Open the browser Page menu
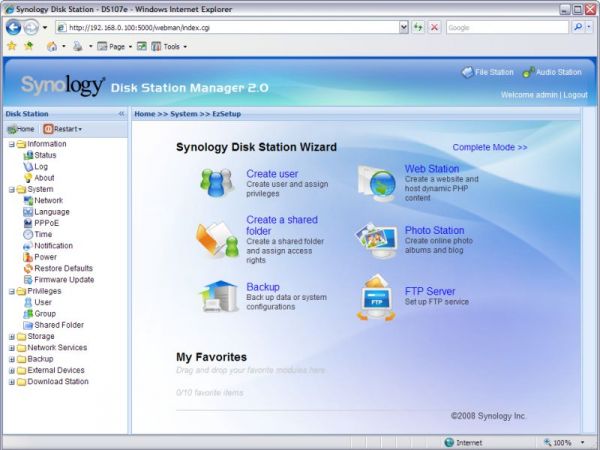 pyautogui.click(x=115, y=47)
